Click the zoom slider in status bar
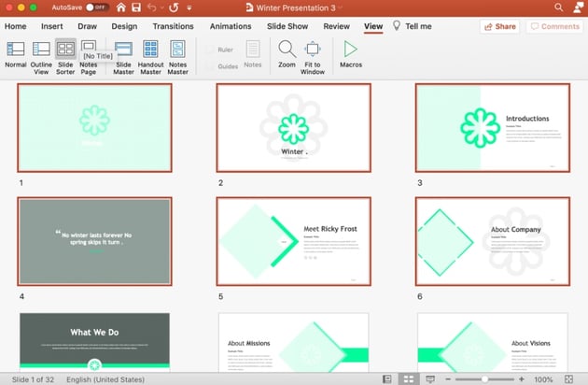 tap(485, 378)
